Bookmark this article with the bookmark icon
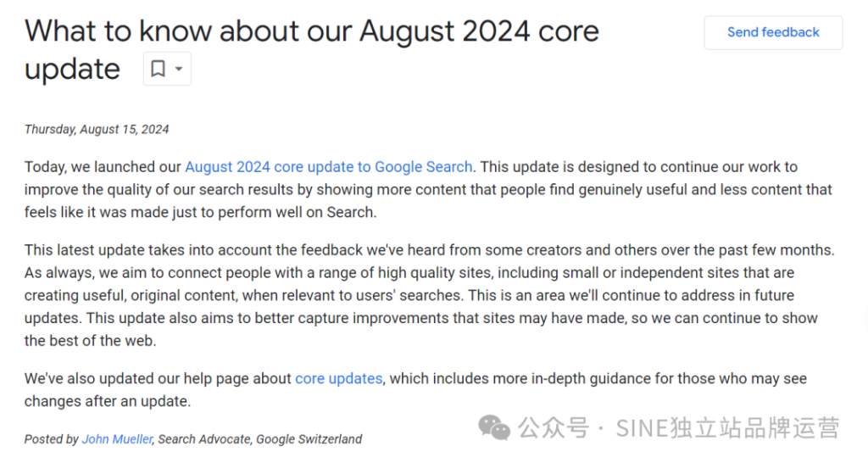868x463 pixels. point(159,69)
